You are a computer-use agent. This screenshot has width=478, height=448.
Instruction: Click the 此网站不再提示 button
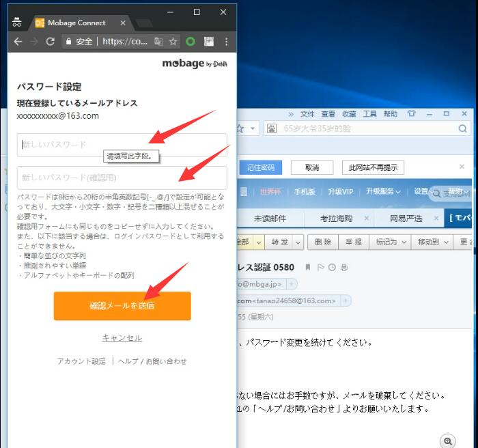[373, 167]
